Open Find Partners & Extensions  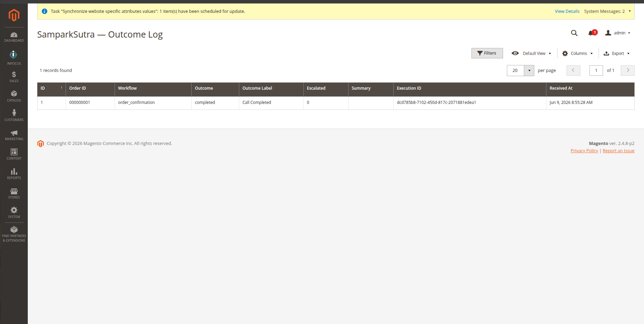(14, 234)
